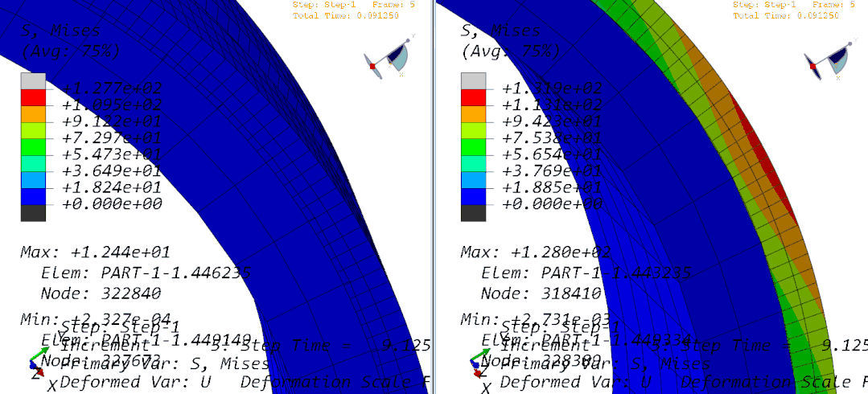Click the legend value +1.319e+02

(x=552, y=88)
